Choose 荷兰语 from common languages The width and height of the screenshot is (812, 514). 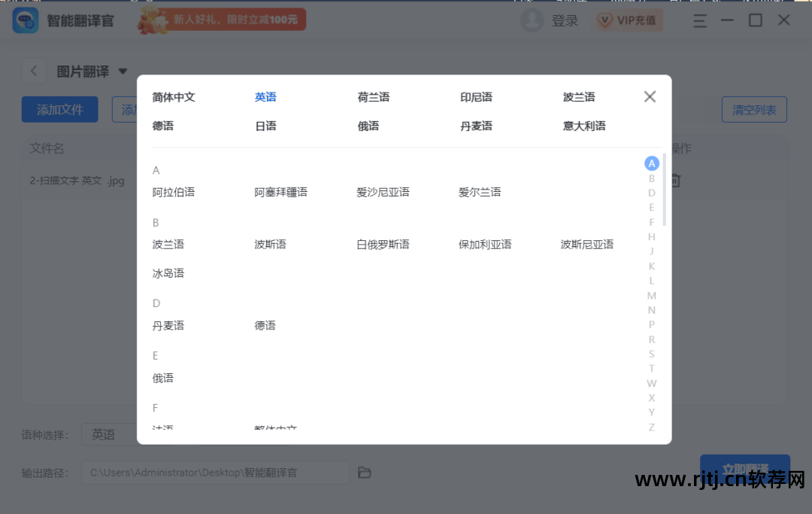374,97
